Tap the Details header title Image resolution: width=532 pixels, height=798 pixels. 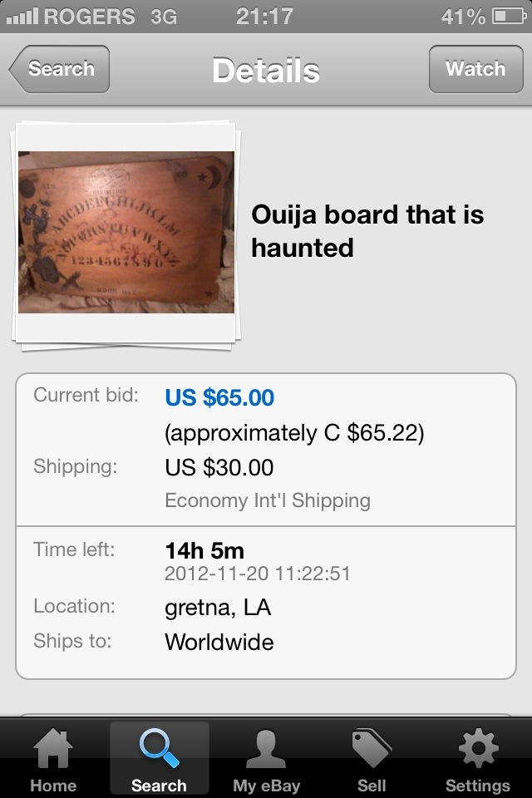266,70
